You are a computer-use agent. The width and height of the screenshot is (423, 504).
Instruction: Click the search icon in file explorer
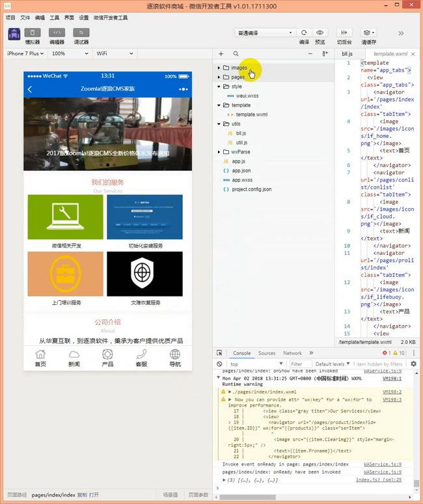[236, 54]
